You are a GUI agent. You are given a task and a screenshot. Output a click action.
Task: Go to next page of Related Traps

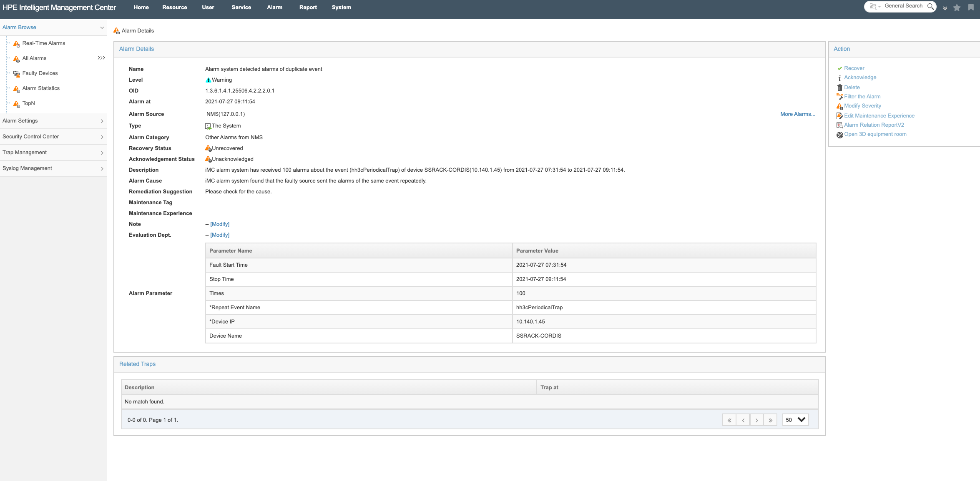[x=757, y=420]
